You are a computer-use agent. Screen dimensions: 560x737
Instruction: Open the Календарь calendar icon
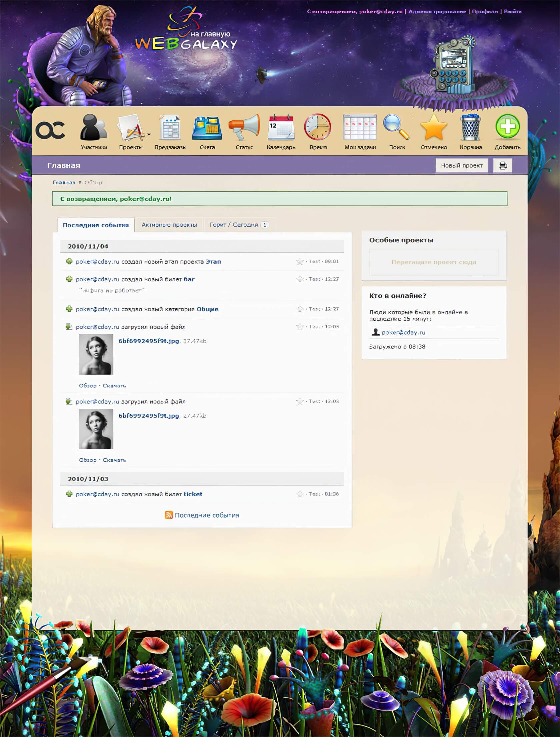click(x=281, y=127)
